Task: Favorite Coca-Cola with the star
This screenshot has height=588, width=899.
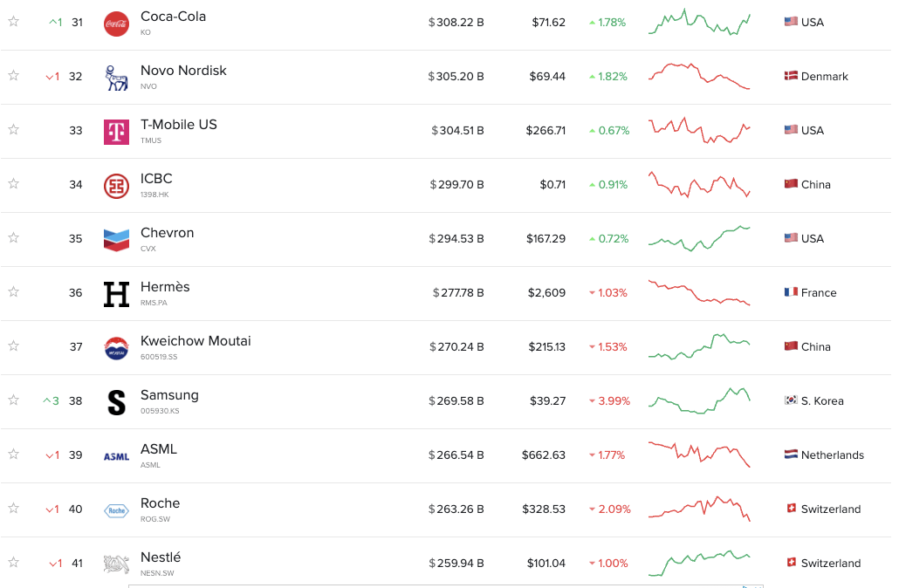Action: tap(14, 22)
